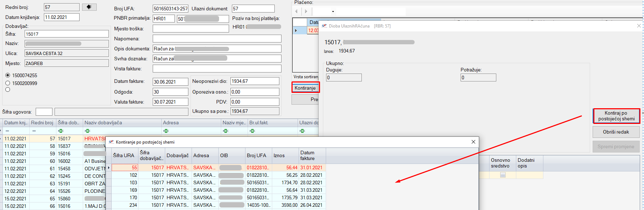
Task: Click filter icon under Br.ul.fakt. column
Action: pyautogui.click(x=252, y=131)
